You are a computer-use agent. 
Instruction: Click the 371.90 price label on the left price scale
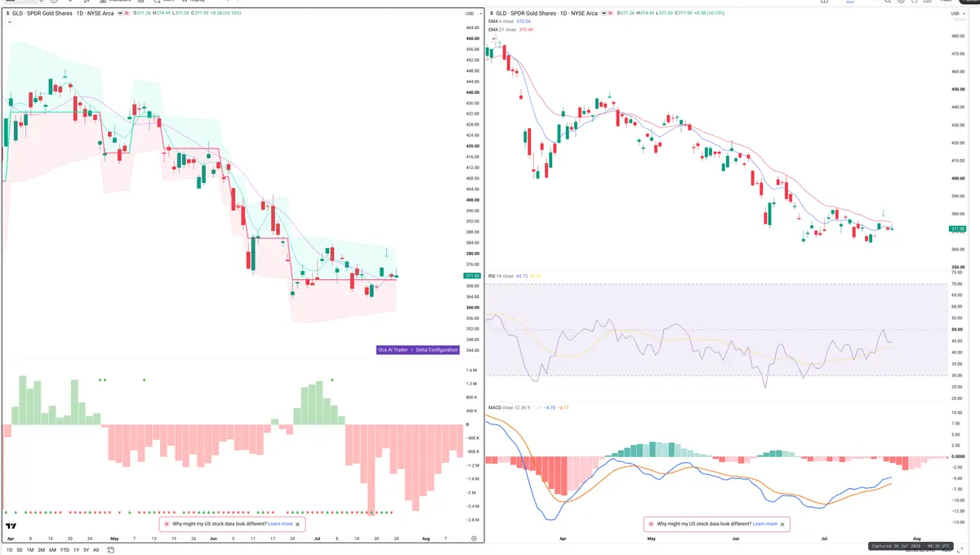pyautogui.click(x=471, y=276)
